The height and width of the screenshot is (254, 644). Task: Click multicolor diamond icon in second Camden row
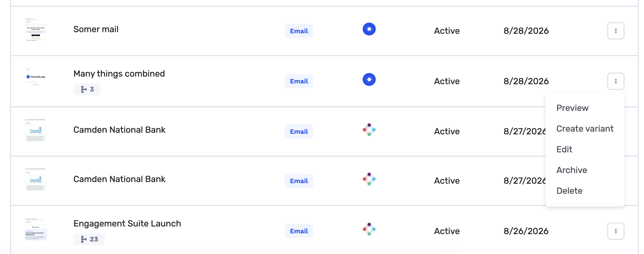[x=369, y=179]
